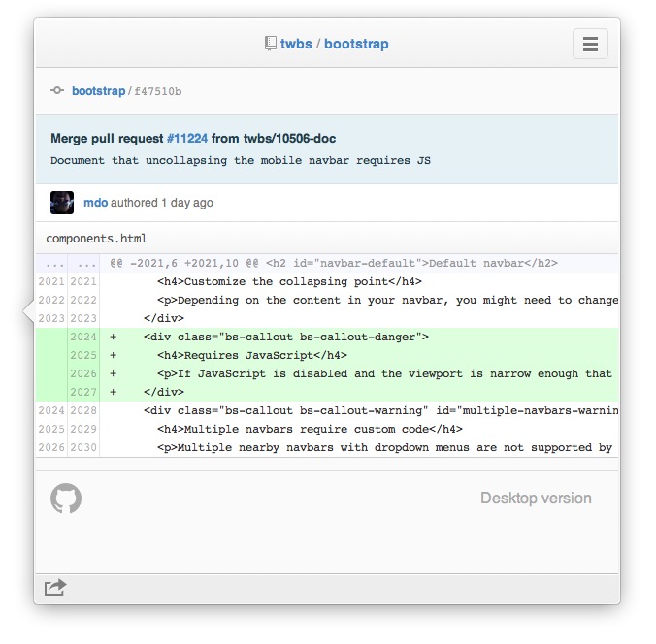Image resolution: width=656 pixels, height=644 pixels.
Task: Click commit hash f47510b
Action: click(158, 91)
